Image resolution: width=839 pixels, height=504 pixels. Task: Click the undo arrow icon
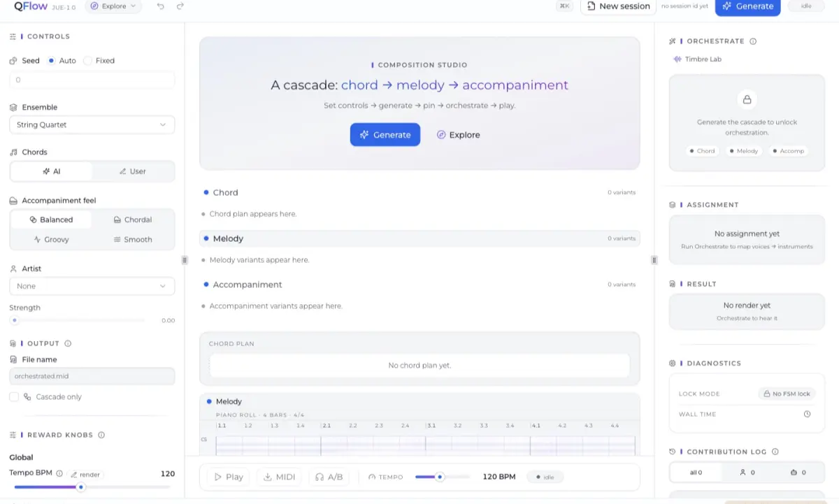coord(161,6)
